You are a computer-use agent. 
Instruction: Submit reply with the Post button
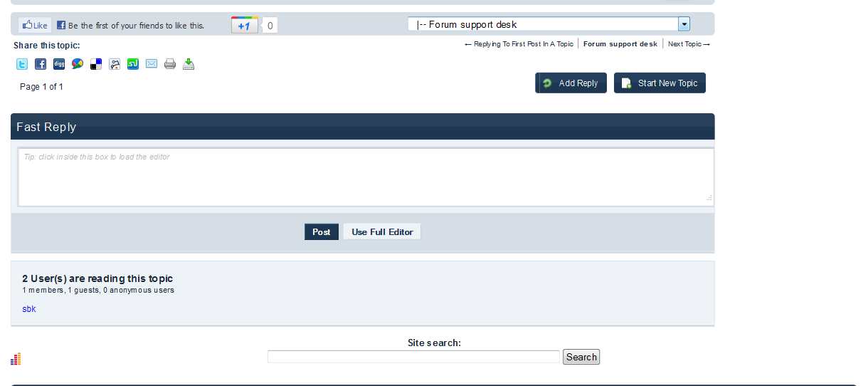click(322, 232)
